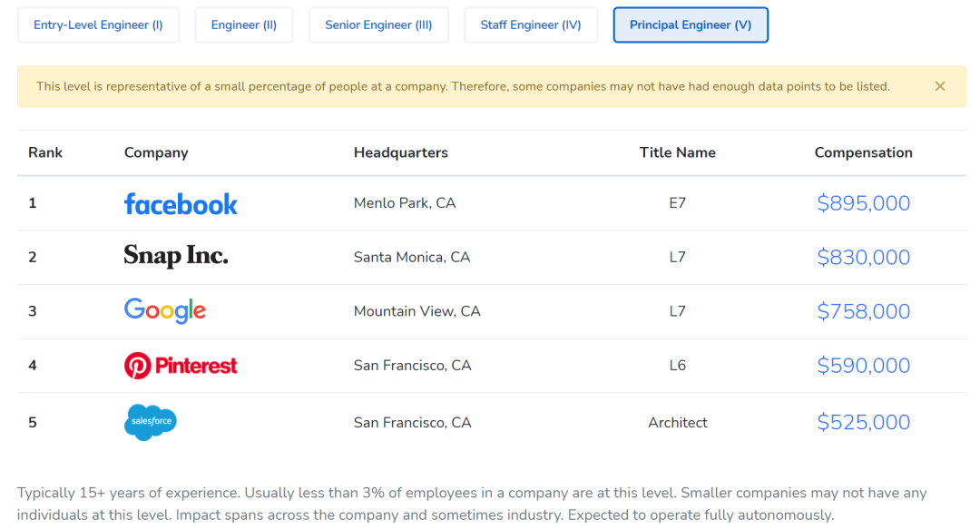Click the Pinterest logo
980x529 pixels.
181,366
